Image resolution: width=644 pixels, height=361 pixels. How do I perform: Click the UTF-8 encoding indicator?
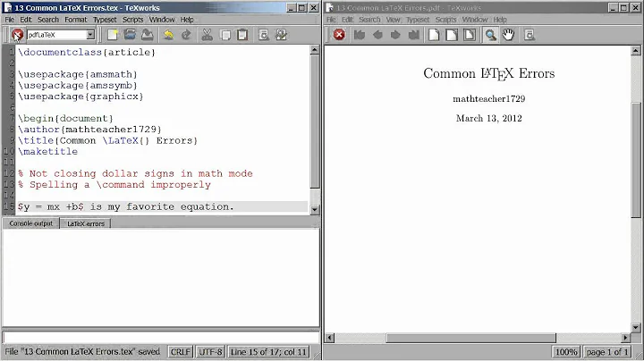[x=210, y=353]
